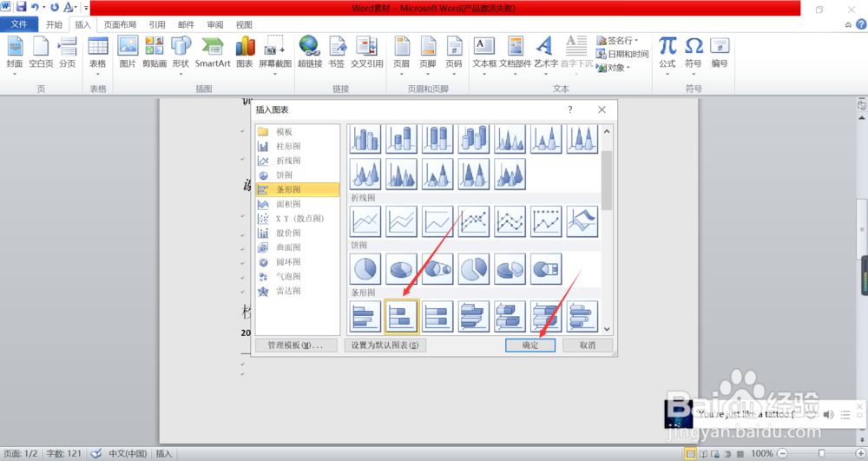This screenshot has height=461, width=868.
Task: Click the zoom slider in status bar
Action: [821, 453]
